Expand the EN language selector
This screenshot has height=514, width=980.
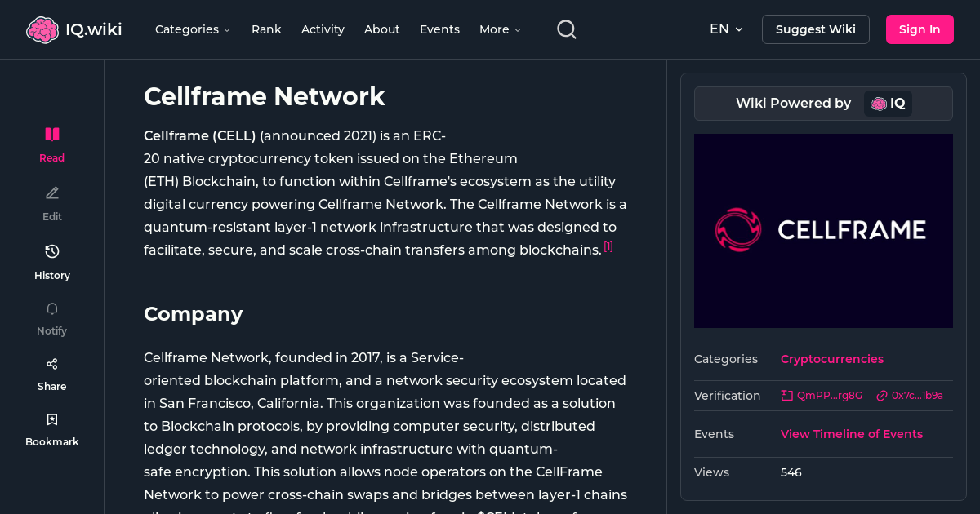click(726, 29)
